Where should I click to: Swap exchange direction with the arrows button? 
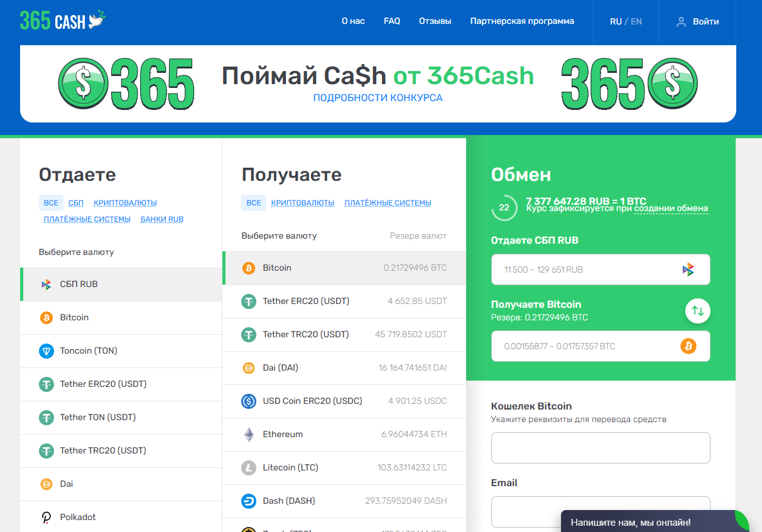[698, 310]
